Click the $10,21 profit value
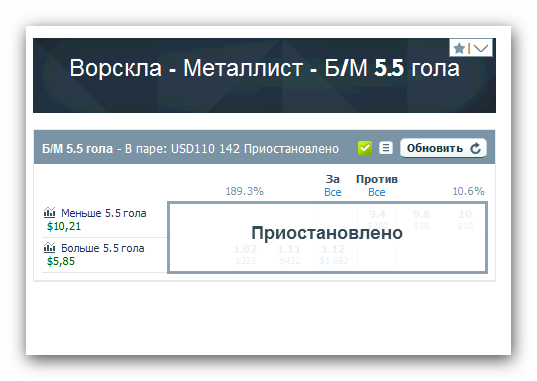Image resolution: width=537 pixels, height=381 pixels. pyautogui.click(x=64, y=226)
